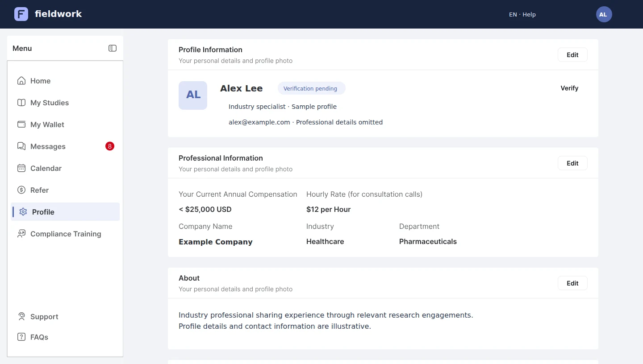This screenshot has width=643, height=364.
Task: Open FAQs in the sidebar
Action: click(x=65, y=337)
